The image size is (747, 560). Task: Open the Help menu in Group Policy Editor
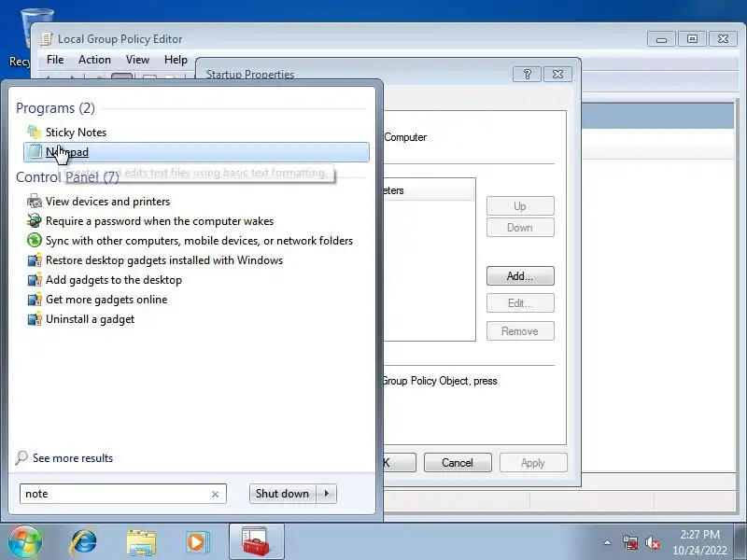tap(176, 60)
